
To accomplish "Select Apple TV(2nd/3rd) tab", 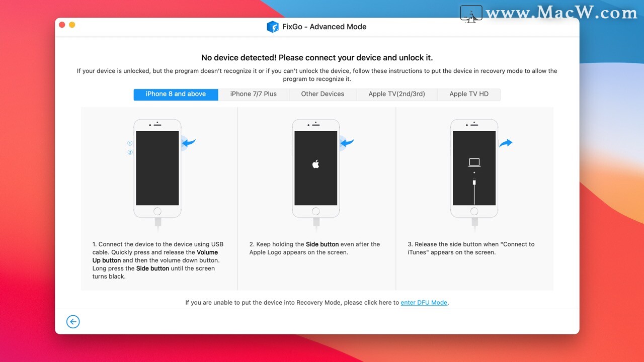I will click(x=396, y=94).
